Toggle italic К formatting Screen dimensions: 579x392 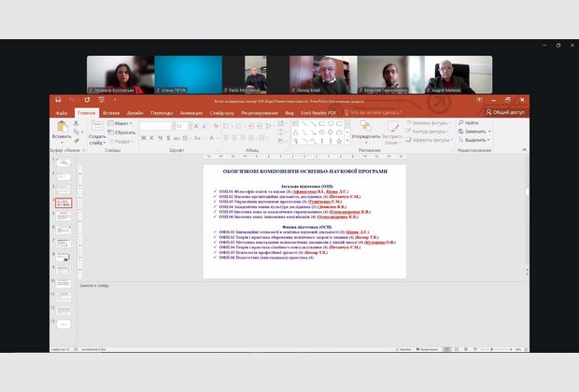click(x=151, y=135)
